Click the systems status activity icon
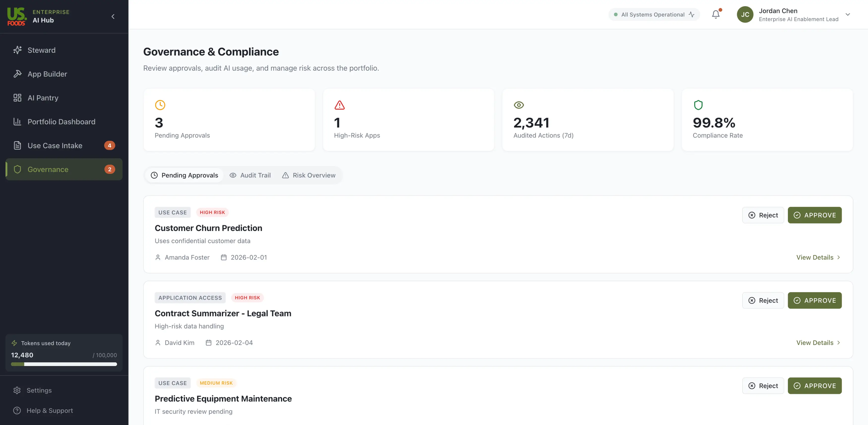The height and width of the screenshot is (425, 868). 692,14
